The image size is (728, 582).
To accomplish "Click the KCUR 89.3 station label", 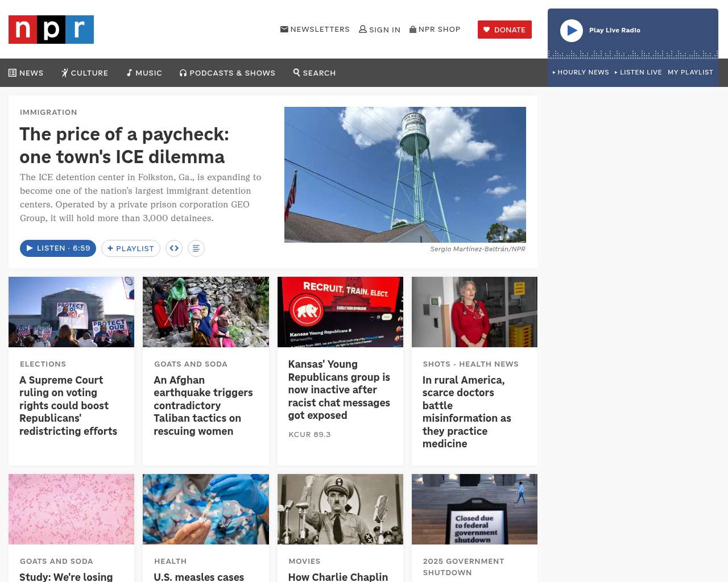I will coord(309,434).
